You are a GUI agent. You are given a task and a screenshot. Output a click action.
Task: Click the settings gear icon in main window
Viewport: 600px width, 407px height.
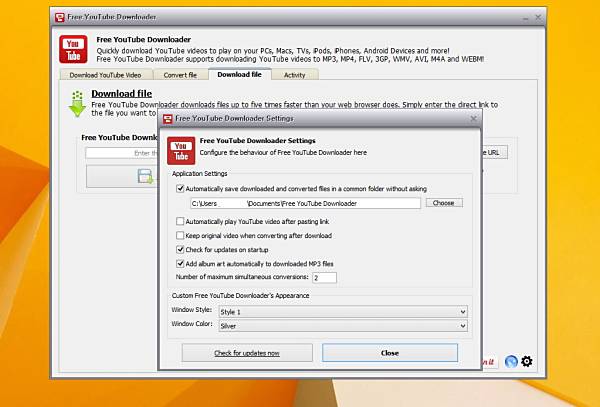pyautogui.click(x=527, y=361)
